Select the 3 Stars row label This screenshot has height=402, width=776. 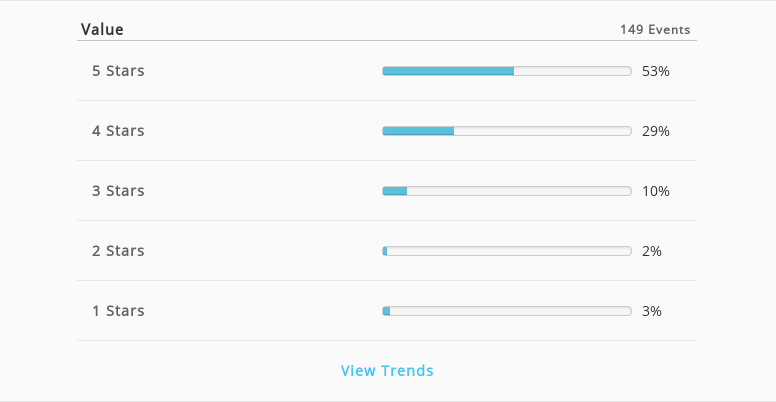point(118,191)
